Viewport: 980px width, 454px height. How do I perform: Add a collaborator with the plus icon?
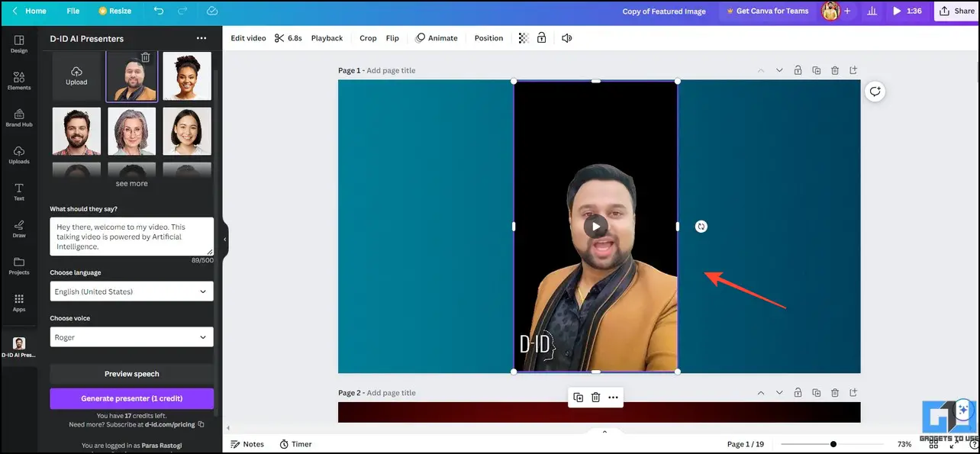click(x=846, y=11)
